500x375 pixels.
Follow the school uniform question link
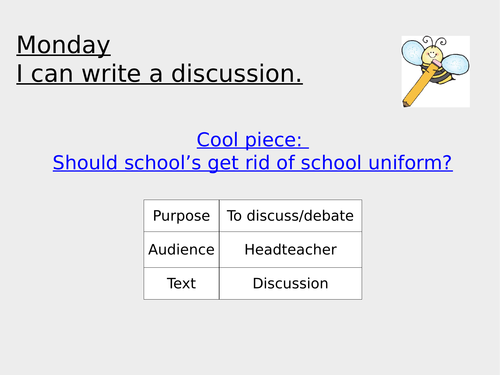(x=253, y=163)
